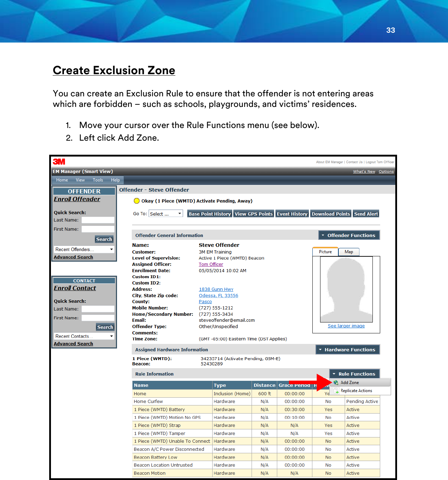Viewport: 448px width, 480px height.
Task: Open the View menu
Action: coord(80,180)
